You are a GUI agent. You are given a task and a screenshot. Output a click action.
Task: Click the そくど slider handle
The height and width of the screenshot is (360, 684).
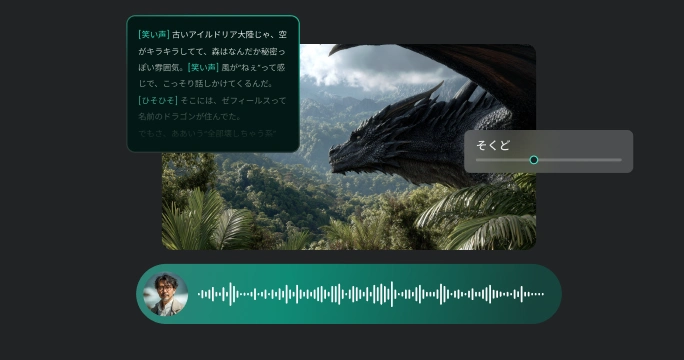[x=534, y=160]
